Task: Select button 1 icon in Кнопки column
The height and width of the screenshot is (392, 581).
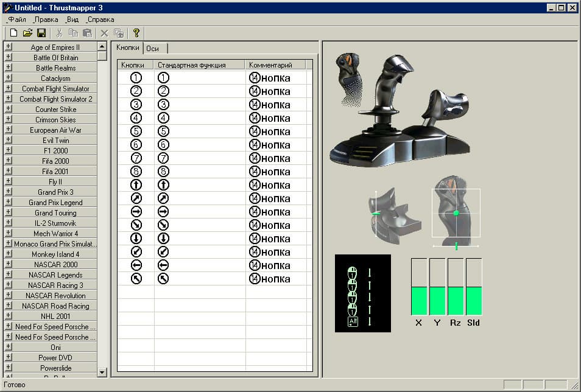Action: pos(136,77)
